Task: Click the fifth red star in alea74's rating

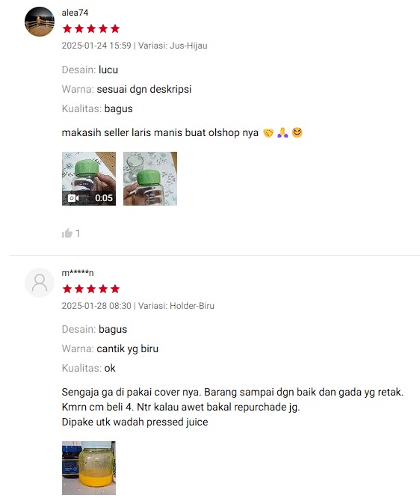Action: pos(115,28)
